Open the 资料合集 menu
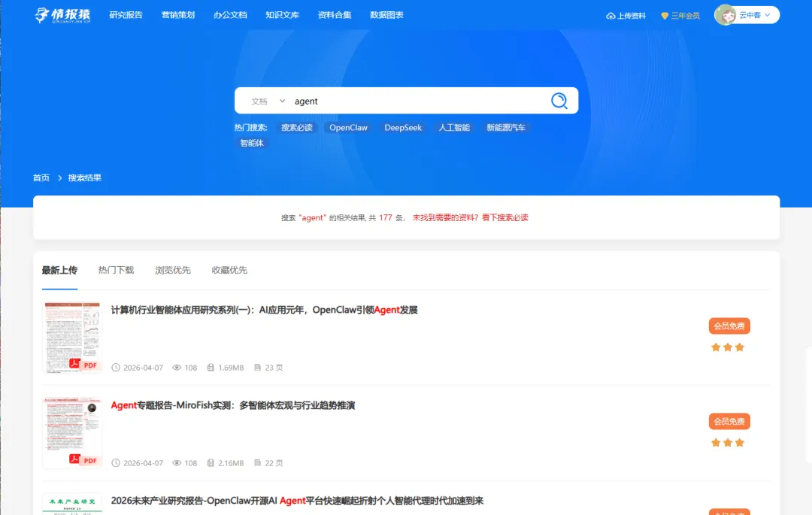 tap(335, 15)
